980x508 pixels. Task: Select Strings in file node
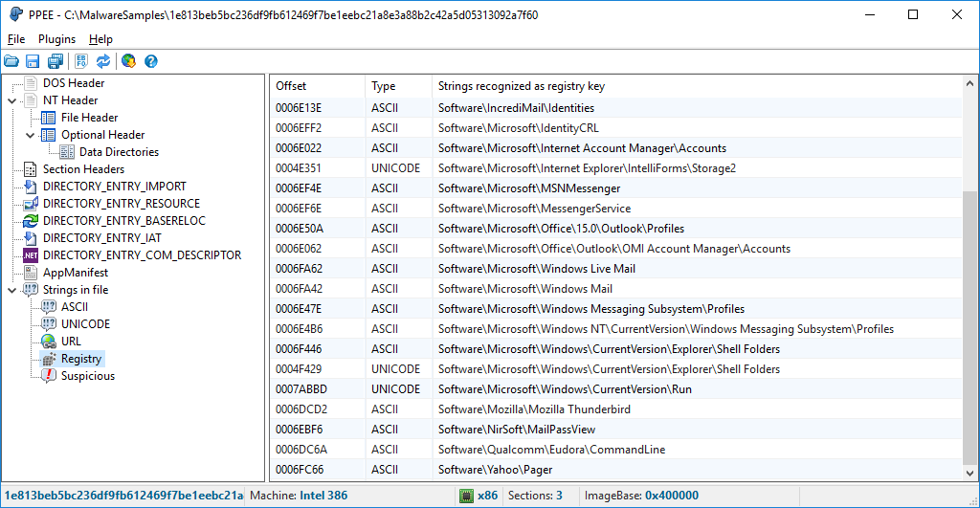pyautogui.click(x=76, y=290)
